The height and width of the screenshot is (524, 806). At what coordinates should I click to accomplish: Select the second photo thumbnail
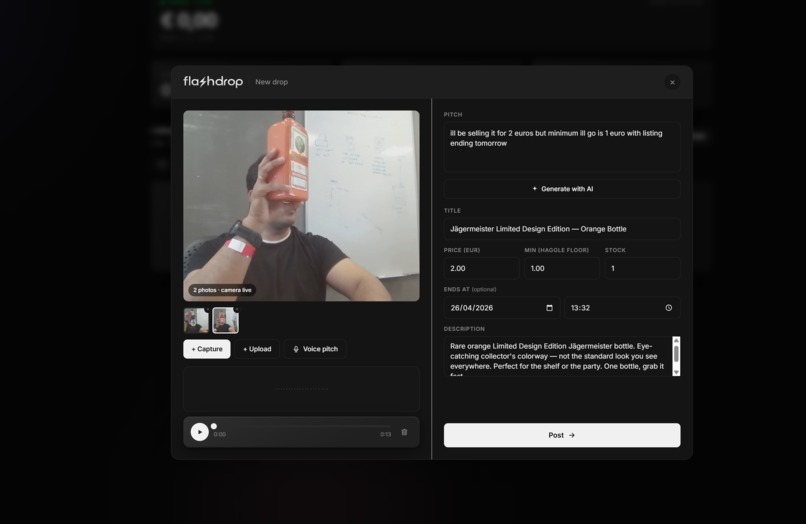click(226, 320)
